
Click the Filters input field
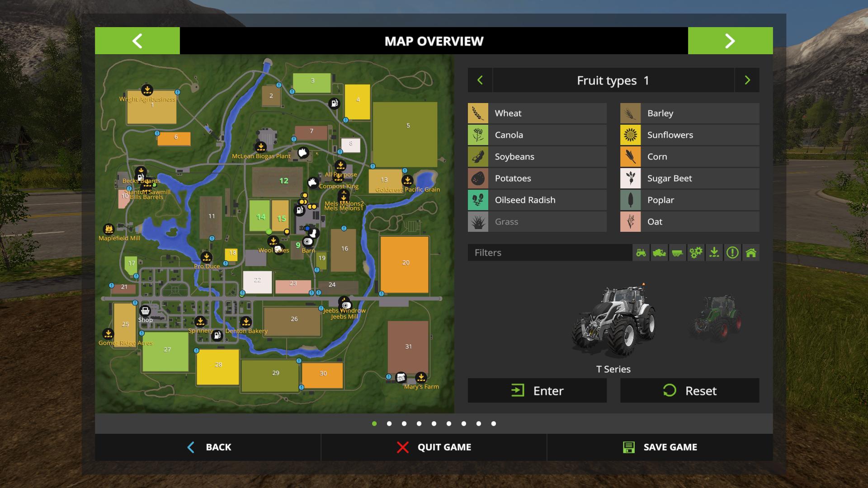pyautogui.click(x=549, y=252)
